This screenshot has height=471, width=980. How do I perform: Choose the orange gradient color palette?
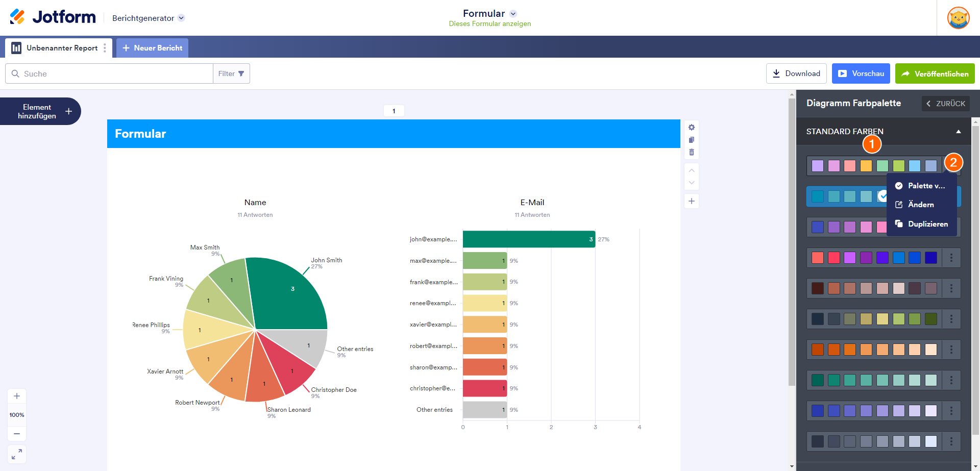pyautogui.click(x=874, y=350)
